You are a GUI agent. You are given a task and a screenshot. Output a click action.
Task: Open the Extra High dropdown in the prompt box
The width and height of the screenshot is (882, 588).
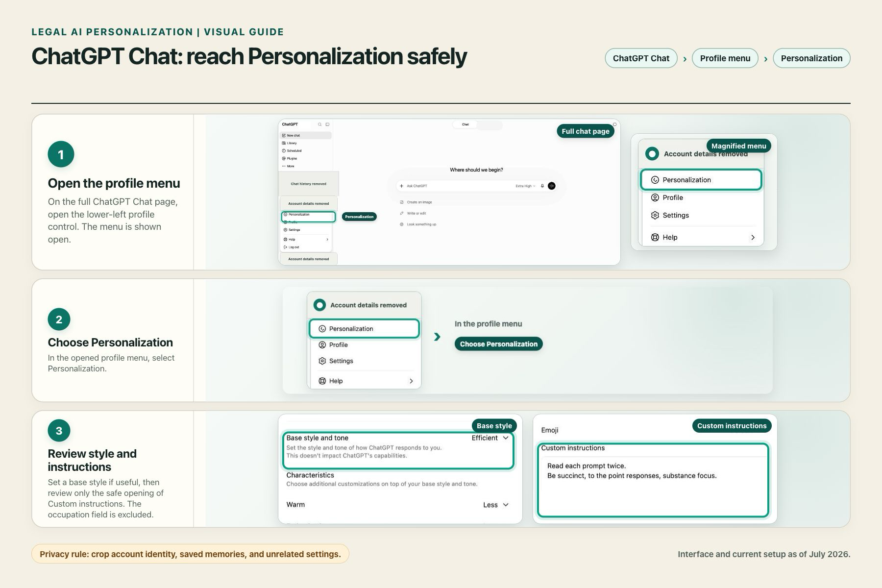(525, 186)
